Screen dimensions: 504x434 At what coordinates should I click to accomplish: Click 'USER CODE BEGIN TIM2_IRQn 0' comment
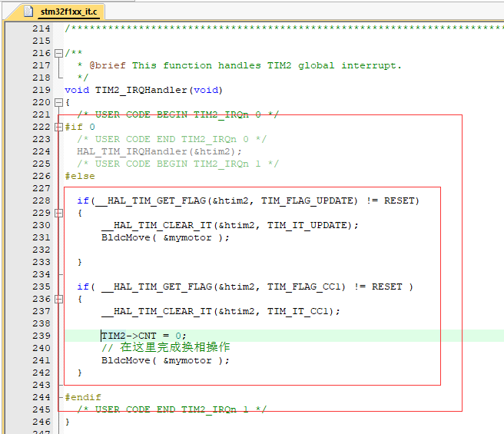[177, 114]
